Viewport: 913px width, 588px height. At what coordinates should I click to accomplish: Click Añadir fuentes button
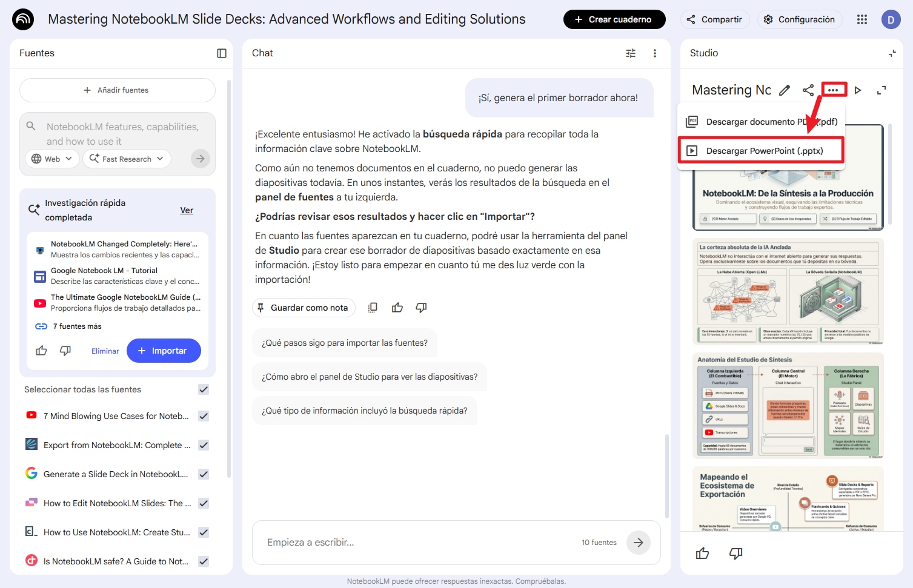pyautogui.click(x=118, y=90)
